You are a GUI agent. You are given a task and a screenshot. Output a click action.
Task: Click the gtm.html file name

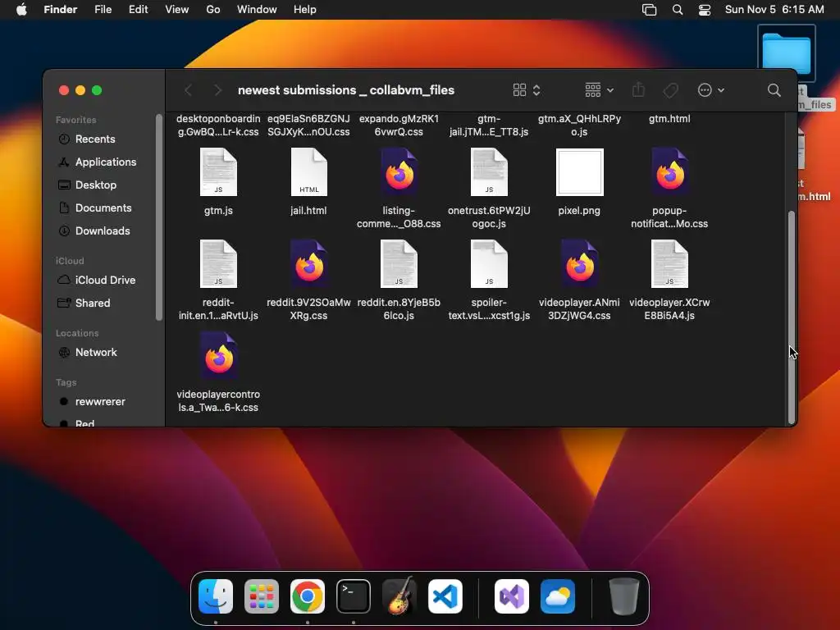pos(669,119)
